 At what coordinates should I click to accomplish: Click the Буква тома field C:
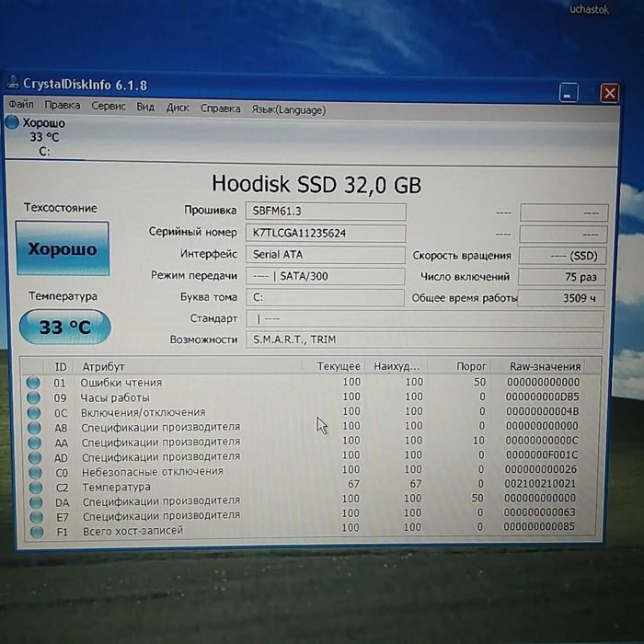click(326, 297)
